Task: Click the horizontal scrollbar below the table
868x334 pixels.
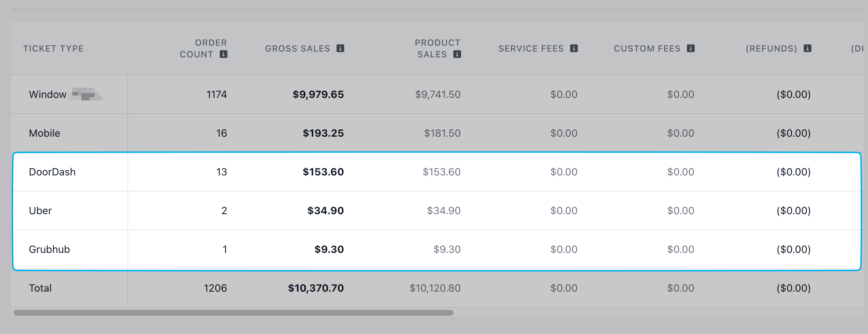Action: coord(234,313)
